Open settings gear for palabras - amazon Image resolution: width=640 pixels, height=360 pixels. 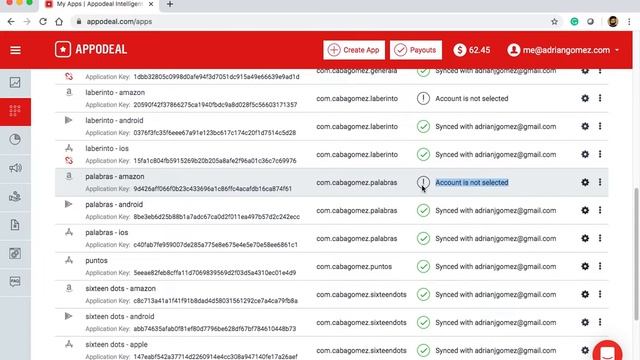coord(585,182)
